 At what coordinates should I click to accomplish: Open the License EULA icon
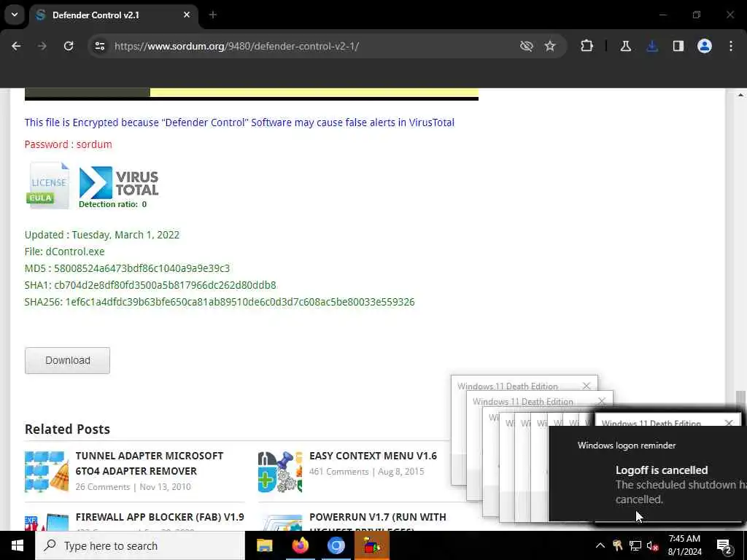47,184
